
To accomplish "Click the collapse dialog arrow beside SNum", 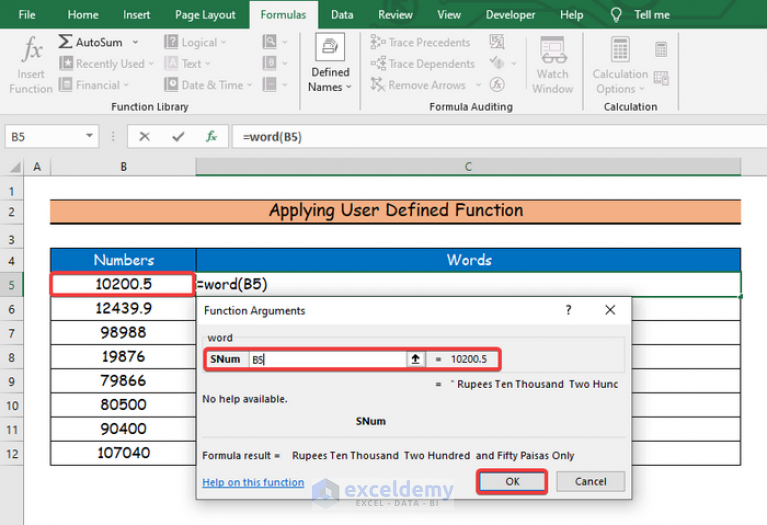I will pos(415,359).
